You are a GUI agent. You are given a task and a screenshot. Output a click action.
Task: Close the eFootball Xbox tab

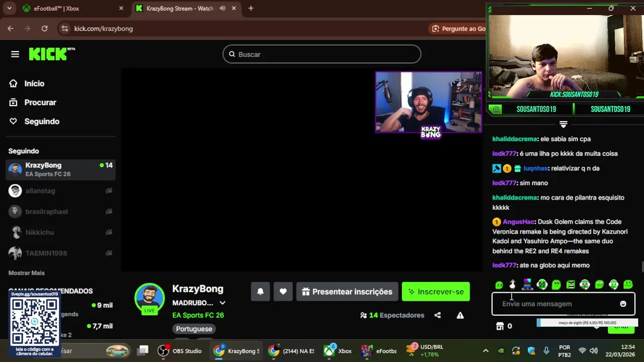click(x=121, y=9)
